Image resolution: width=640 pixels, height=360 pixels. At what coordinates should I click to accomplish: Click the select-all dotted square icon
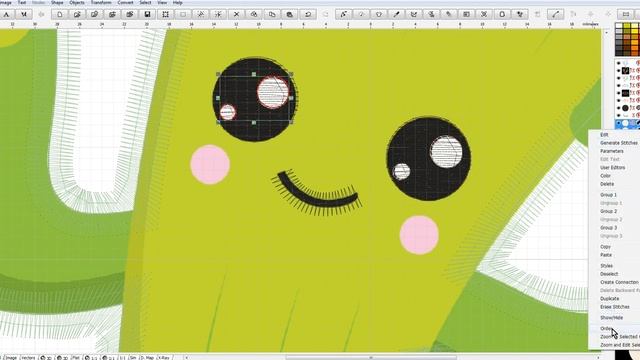click(x=165, y=14)
